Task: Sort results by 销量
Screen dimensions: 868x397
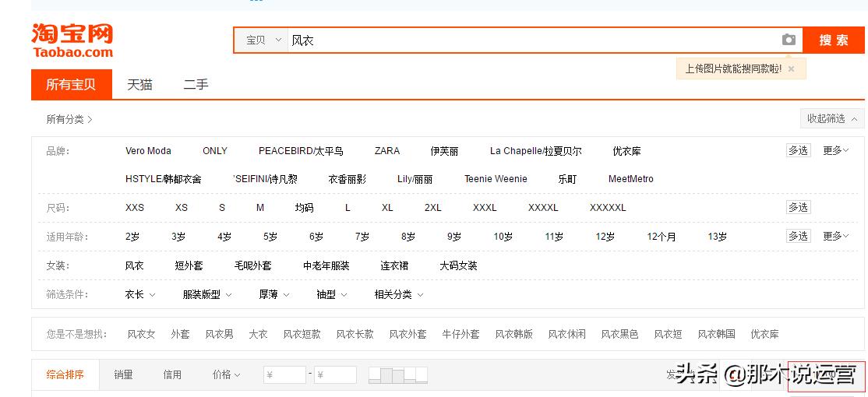Action: coord(123,375)
